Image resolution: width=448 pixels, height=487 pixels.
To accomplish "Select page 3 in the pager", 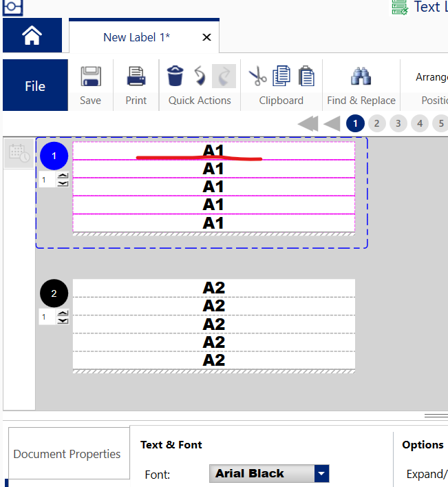I will click(398, 123).
